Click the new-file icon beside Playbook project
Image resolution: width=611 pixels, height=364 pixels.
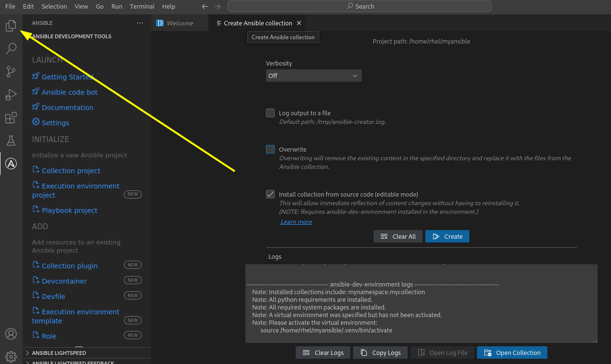click(x=36, y=210)
